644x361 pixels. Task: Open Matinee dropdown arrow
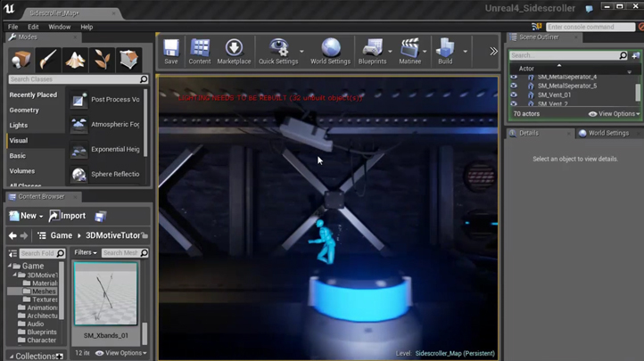pos(425,52)
